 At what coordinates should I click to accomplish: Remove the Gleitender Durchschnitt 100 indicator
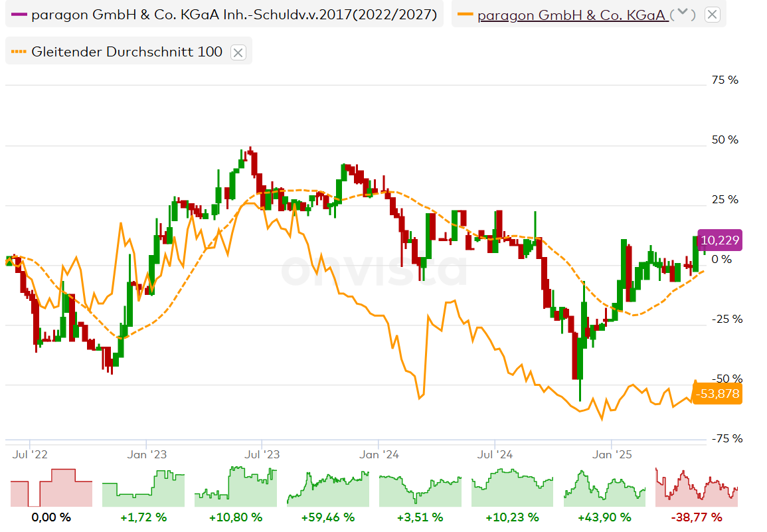(238, 52)
